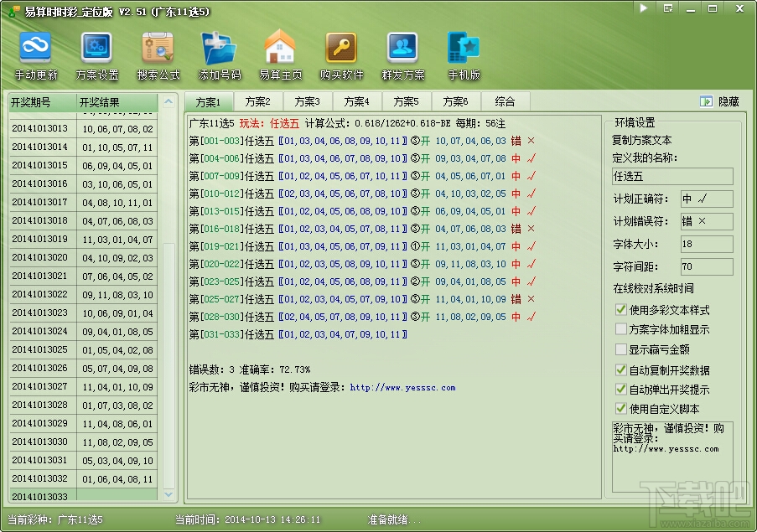Select row 20141013033 in results list
Image resolution: width=757 pixels, height=532 pixels.
pos(84,495)
